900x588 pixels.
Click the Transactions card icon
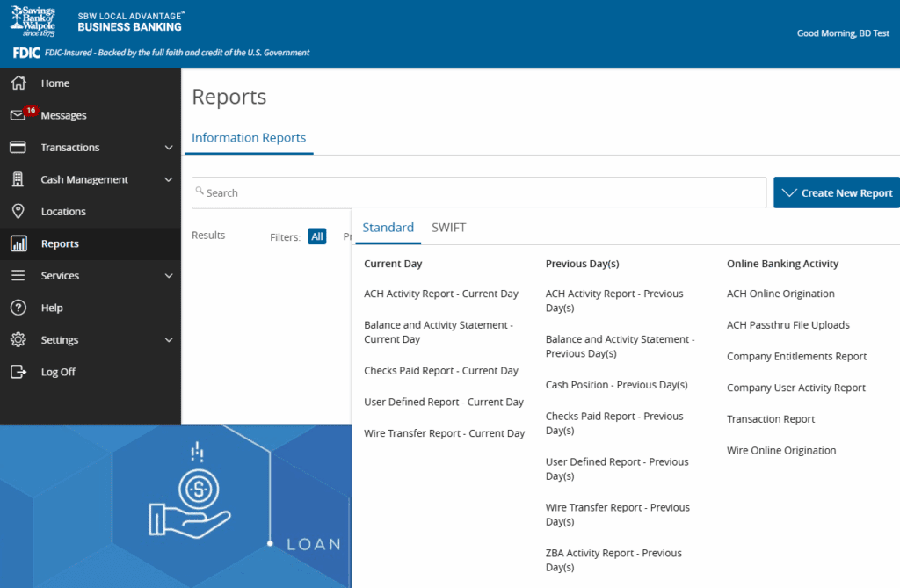tap(18, 148)
